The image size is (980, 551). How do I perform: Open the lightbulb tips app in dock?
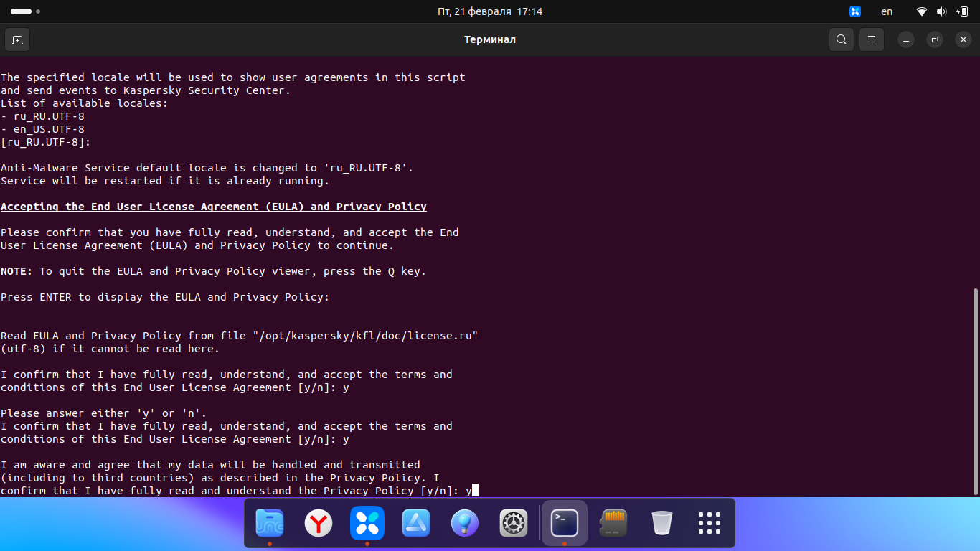click(x=465, y=523)
